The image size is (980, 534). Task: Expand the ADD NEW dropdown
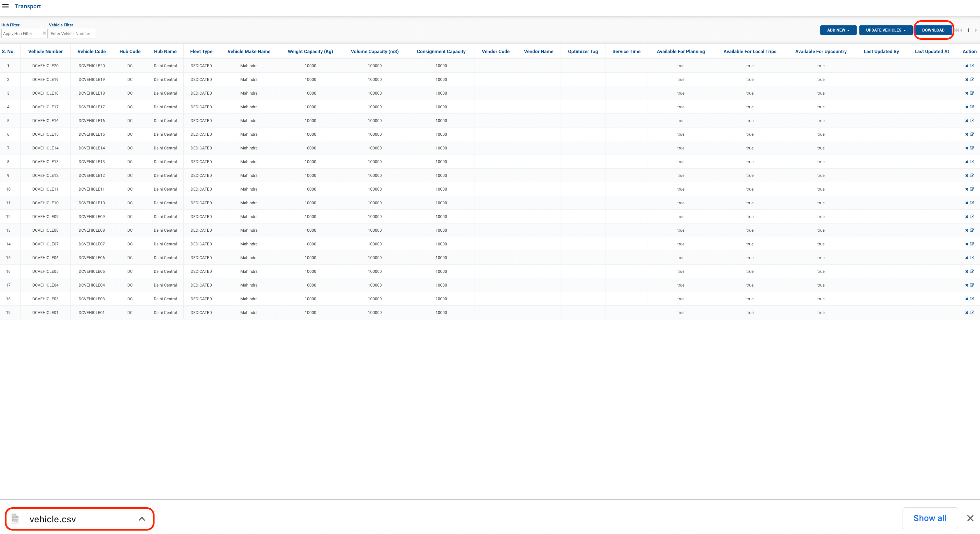pyautogui.click(x=838, y=30)
